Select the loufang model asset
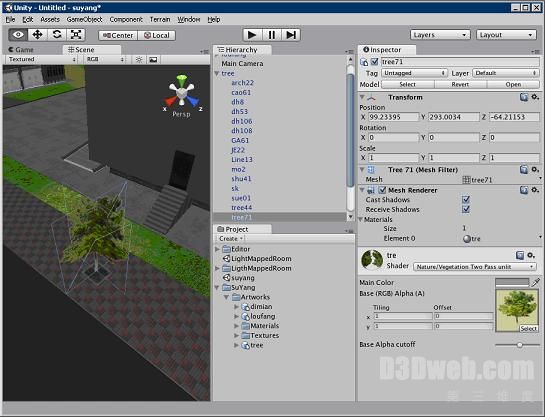 point(258,316)
